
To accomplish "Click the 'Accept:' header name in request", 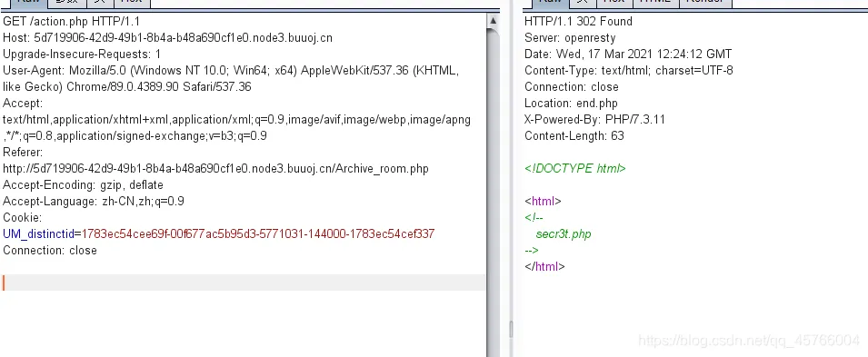I will pos(23,104).
